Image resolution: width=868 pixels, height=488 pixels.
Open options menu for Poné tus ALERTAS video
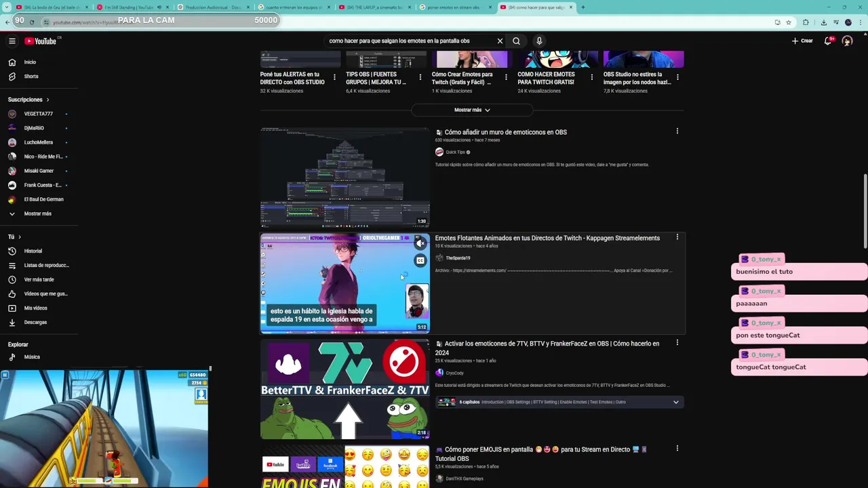point(334,77)
